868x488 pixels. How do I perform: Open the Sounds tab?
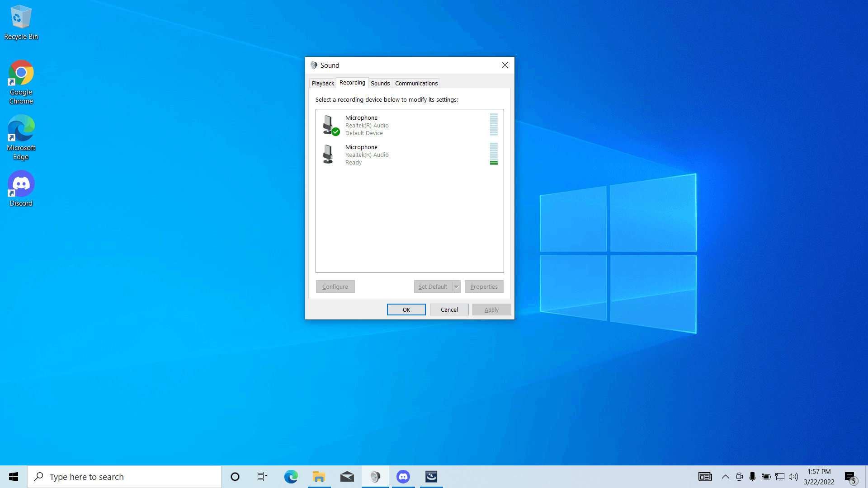380,83
